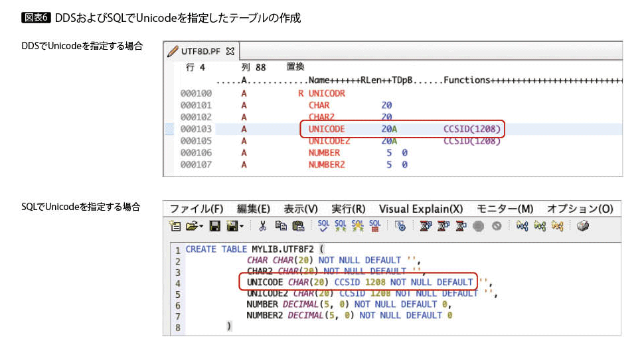Click DDS line 000103 UNICODE field name
Image resolution: width=644 pixels, height=351 pixels.
(x=327, y=129)
